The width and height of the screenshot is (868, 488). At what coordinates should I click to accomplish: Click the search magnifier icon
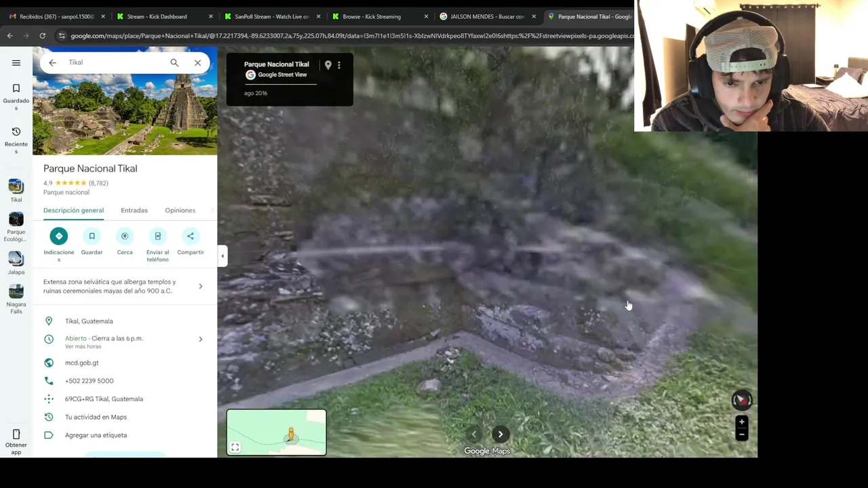click(x=174, y=62)
